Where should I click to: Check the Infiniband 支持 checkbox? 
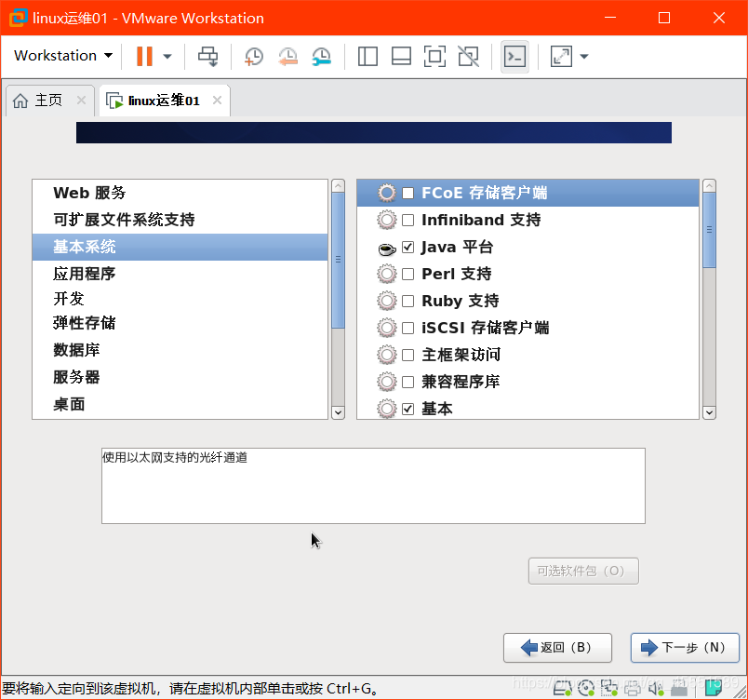[x=407, y=220]
